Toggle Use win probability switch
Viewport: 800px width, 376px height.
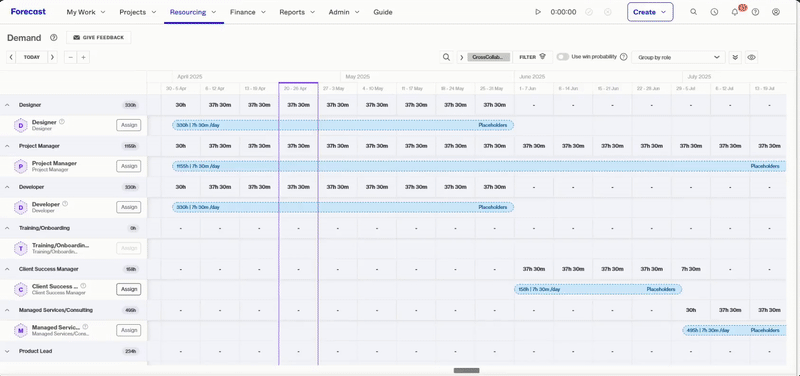coord(563,57)
